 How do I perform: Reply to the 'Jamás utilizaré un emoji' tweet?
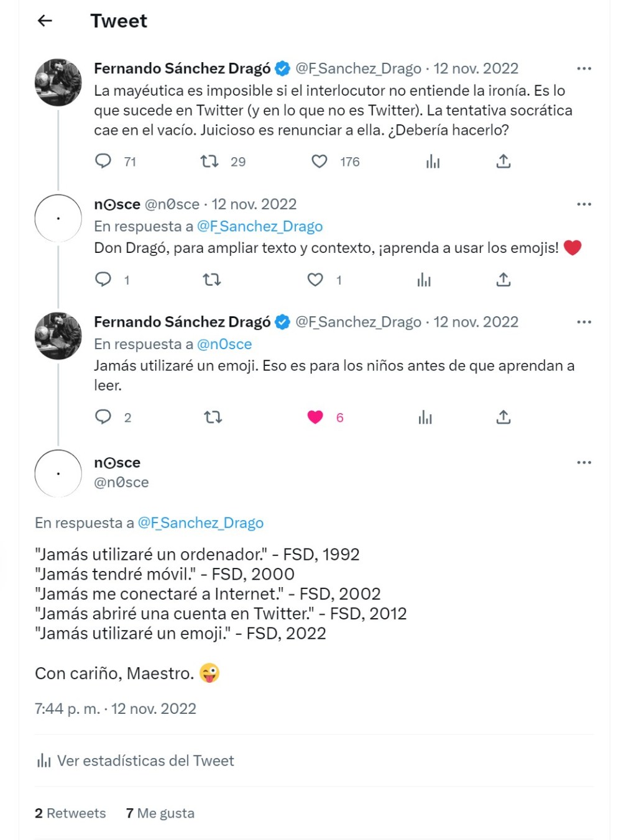103,417
